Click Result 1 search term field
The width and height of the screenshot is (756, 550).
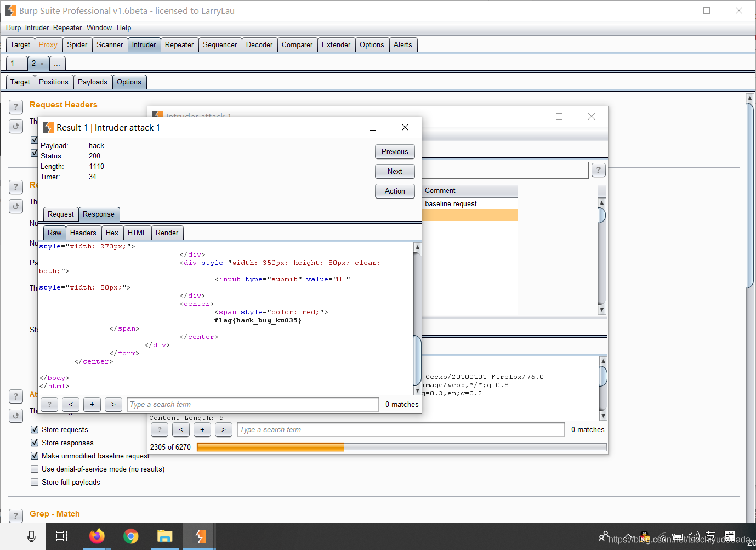click(x=253, y=404)
